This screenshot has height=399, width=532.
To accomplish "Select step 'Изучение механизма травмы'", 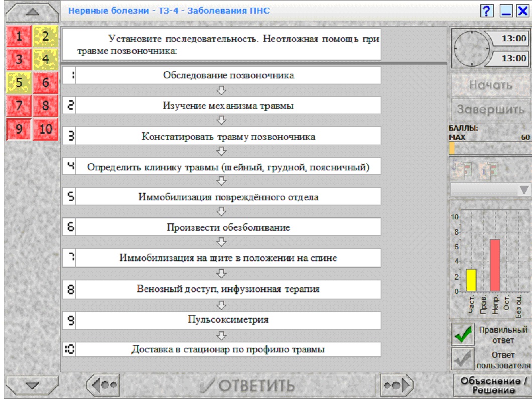I will [221, 106].
